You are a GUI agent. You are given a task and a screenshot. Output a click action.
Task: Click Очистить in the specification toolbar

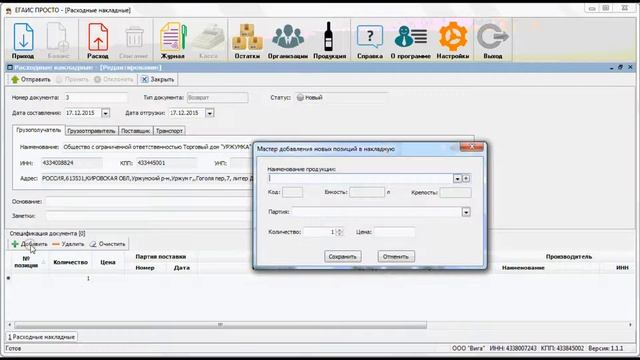pos(107,244)
